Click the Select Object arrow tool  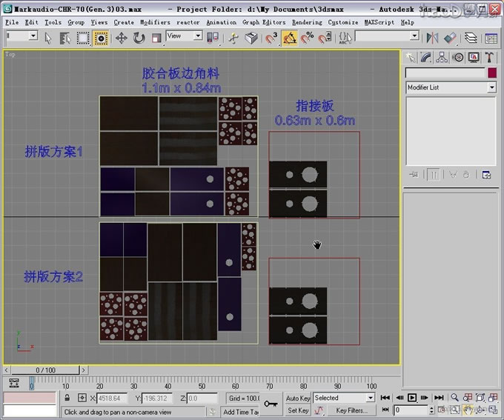tap(50, 37)
